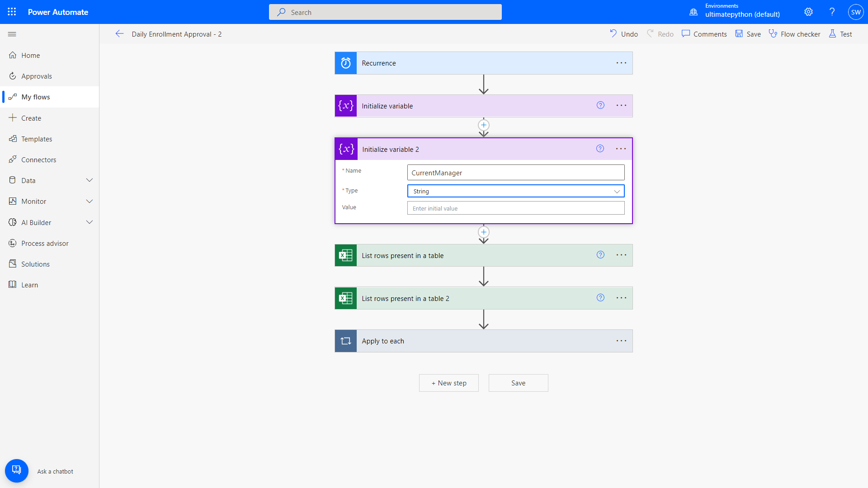
Task: Collapse the navigation hamburger menu
Action: 12,34
